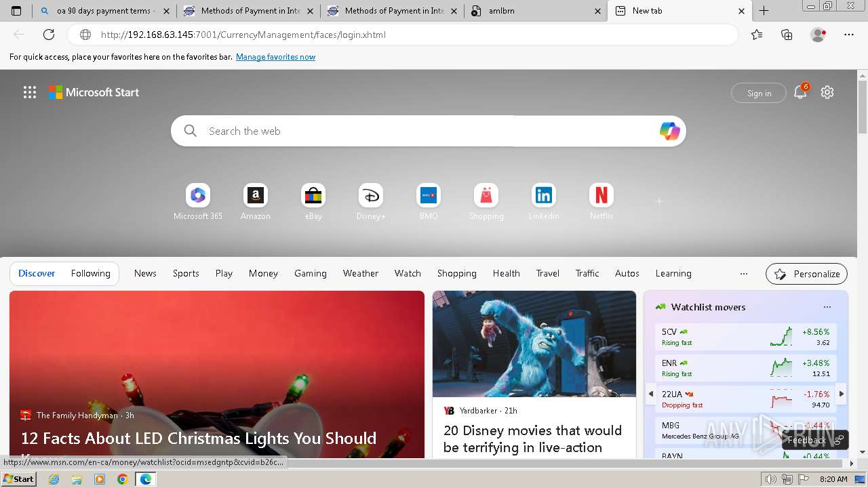868x488 pixels.
Task: Switch to the Discover feed
Action: [37, 273]
